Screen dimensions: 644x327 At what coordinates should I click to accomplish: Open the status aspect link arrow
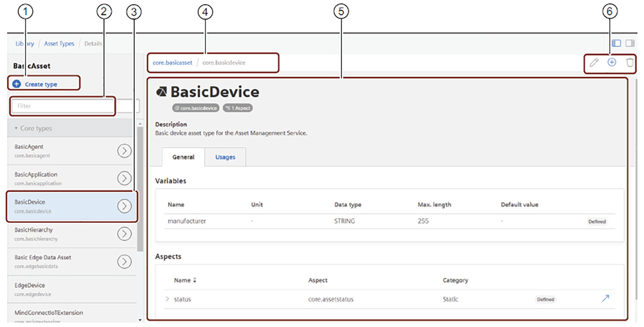click(605, 298)
